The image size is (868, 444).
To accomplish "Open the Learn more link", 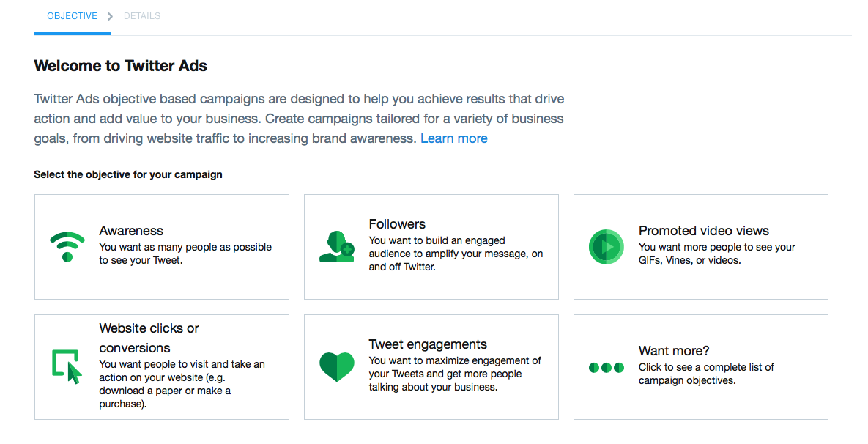I will click(453, 138).
